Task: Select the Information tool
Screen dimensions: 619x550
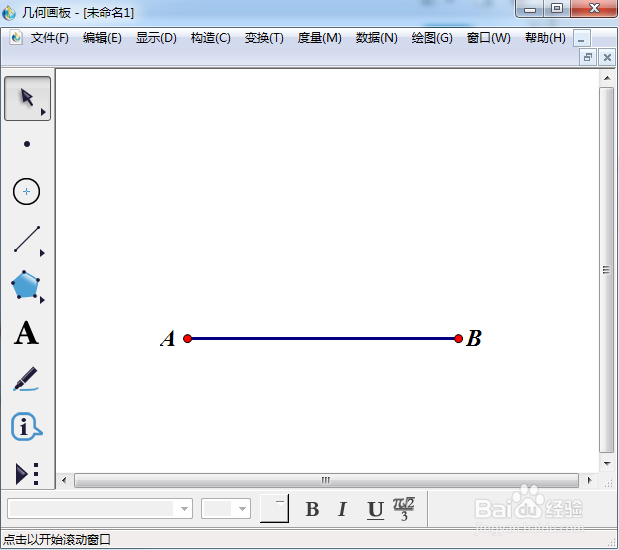Action: coord(26,427)
